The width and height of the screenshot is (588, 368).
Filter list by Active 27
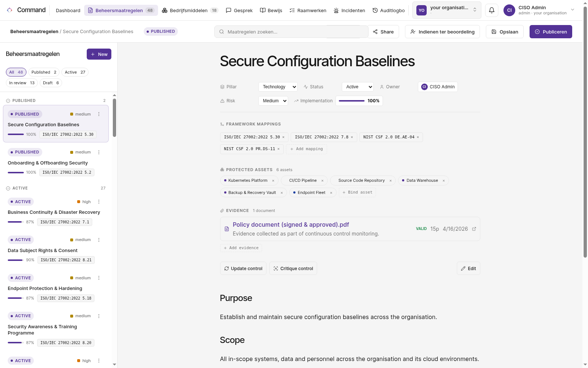click(x=75, y=72)
